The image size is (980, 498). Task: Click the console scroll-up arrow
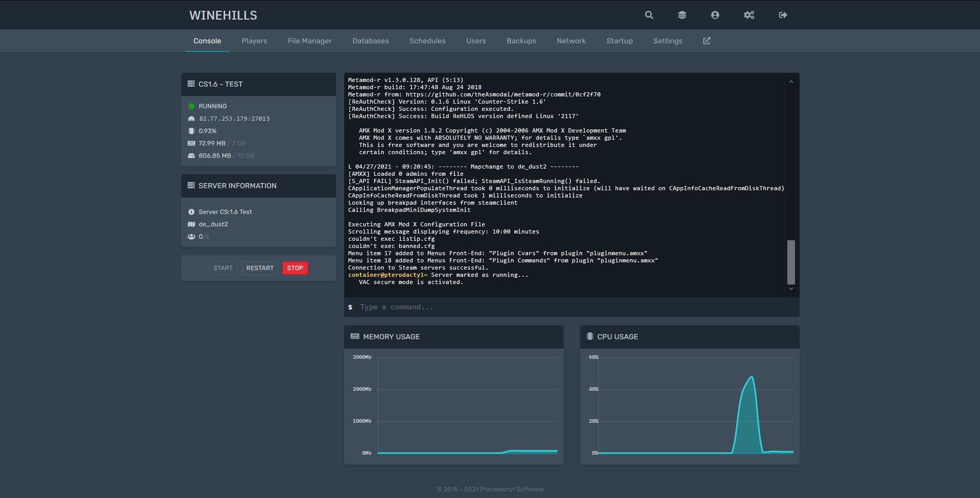click(791, 81)
